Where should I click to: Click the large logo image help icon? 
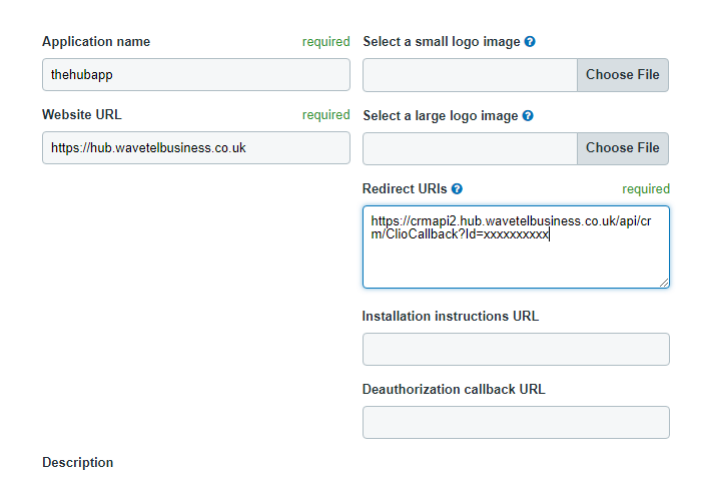528,116
